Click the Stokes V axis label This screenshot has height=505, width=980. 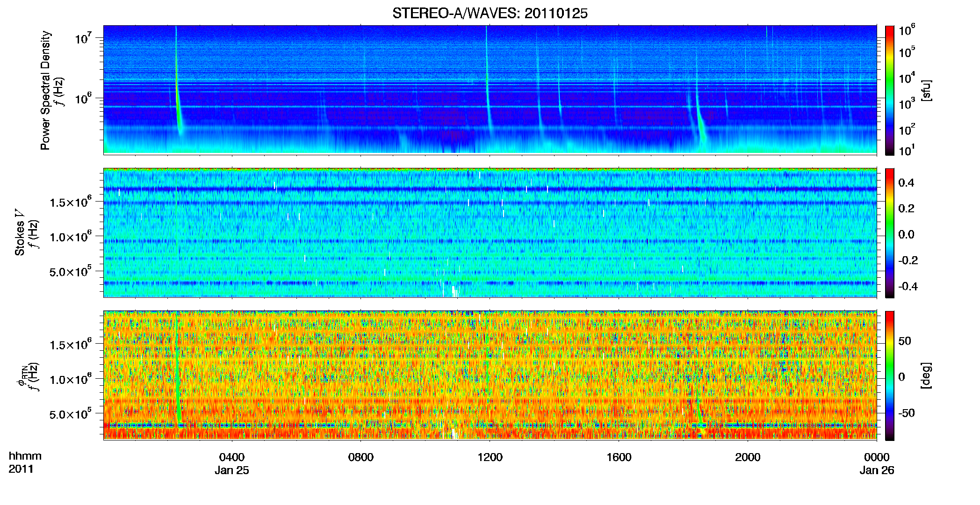pyautogui.click(x=20, y=233)
